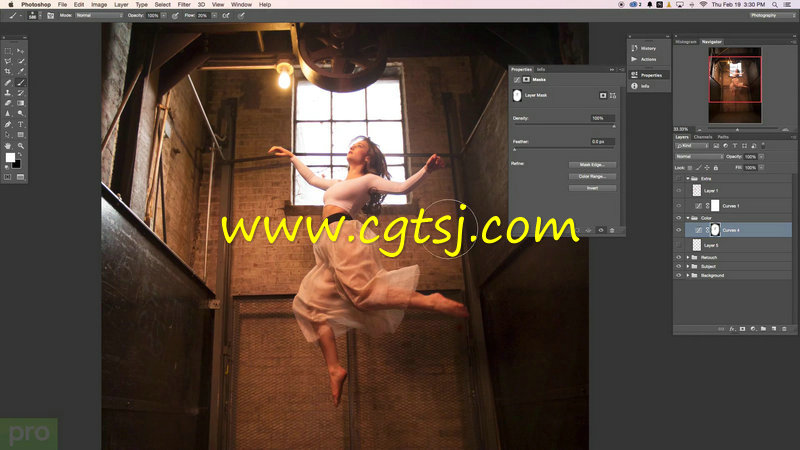Open the layer blend mode Normal dropdown
The image size is (800, 450).
click(x=697, y=157)
